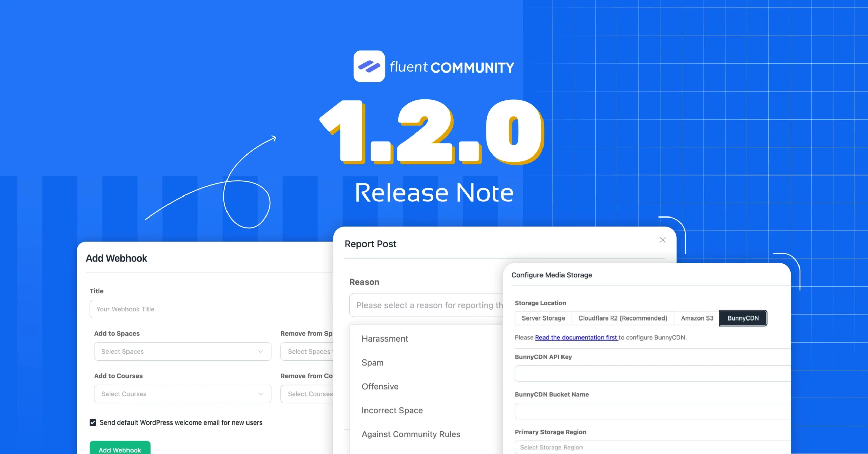The image size is (868, 454).
Task: Click the Configure Media Storage heading
Action: pyautogui.click(x=552, y=275)
